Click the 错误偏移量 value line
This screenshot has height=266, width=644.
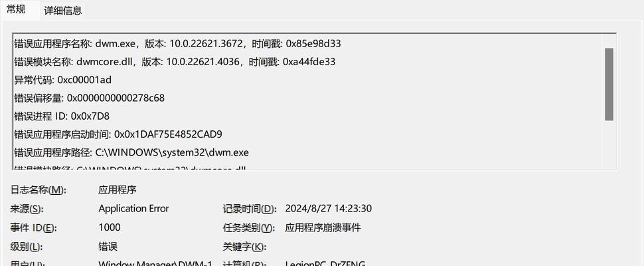pyautogui.click(x=89, y=98)
